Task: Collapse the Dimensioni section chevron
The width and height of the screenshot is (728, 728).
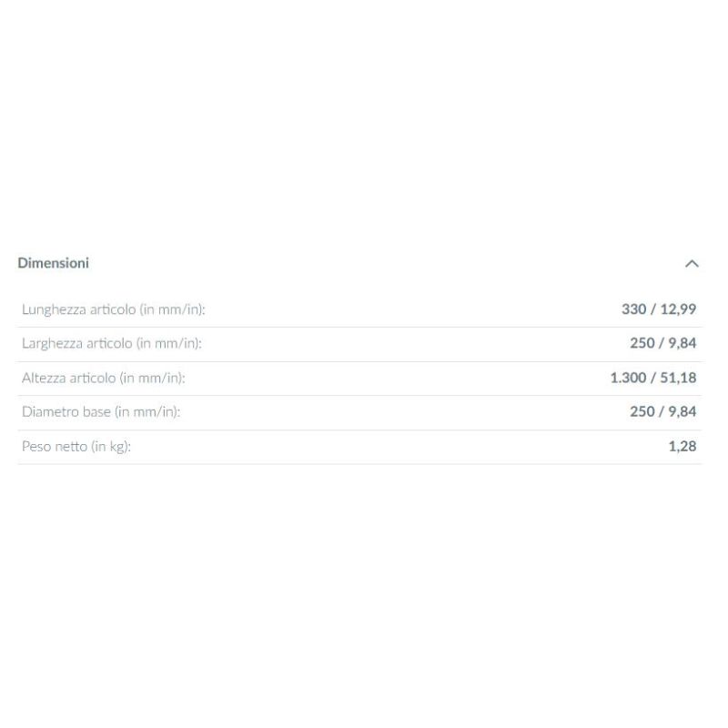Action: tap(692, 264)
